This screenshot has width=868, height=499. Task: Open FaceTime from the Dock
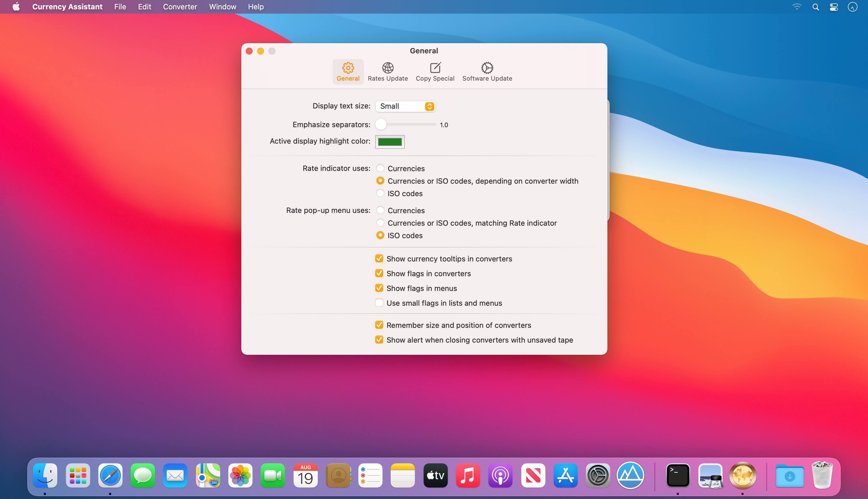tap(273, 475)
